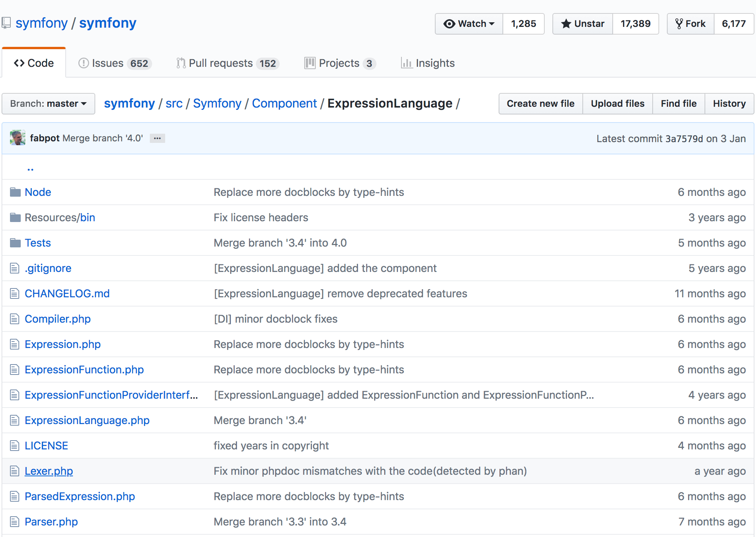Screen dimensions: 756x537
Task: Open the Watch dropdown
Action: 469,24
